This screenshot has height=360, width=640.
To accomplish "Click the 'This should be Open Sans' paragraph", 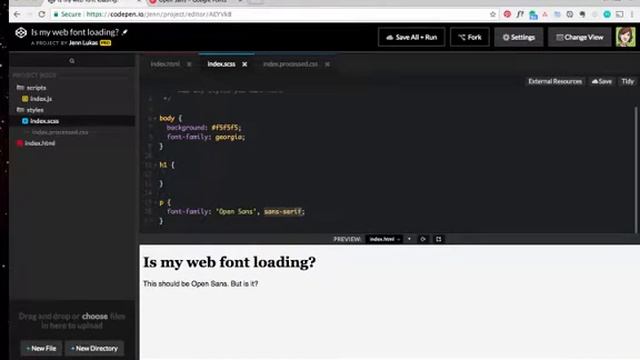I will pyautogui.click(x=200, y=284).
